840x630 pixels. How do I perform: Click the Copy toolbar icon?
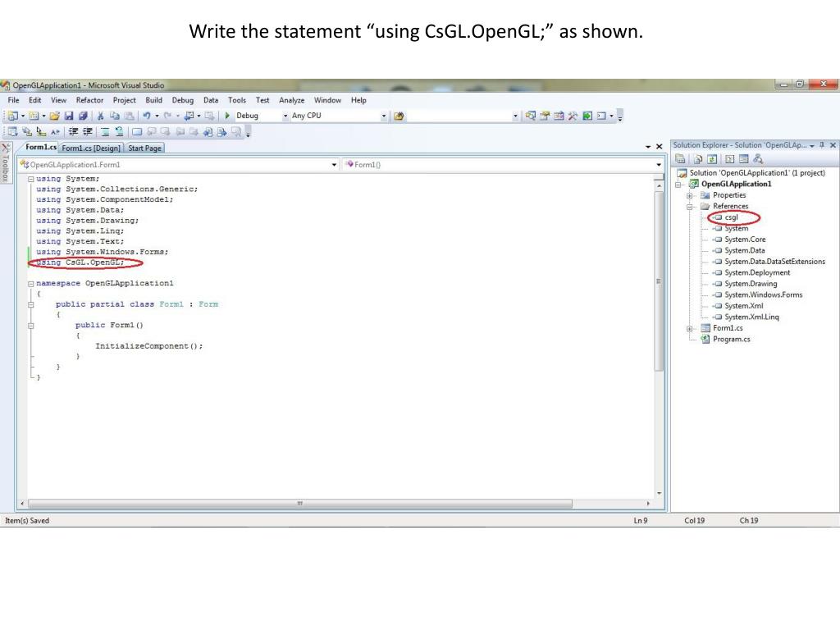click(115, 116)
